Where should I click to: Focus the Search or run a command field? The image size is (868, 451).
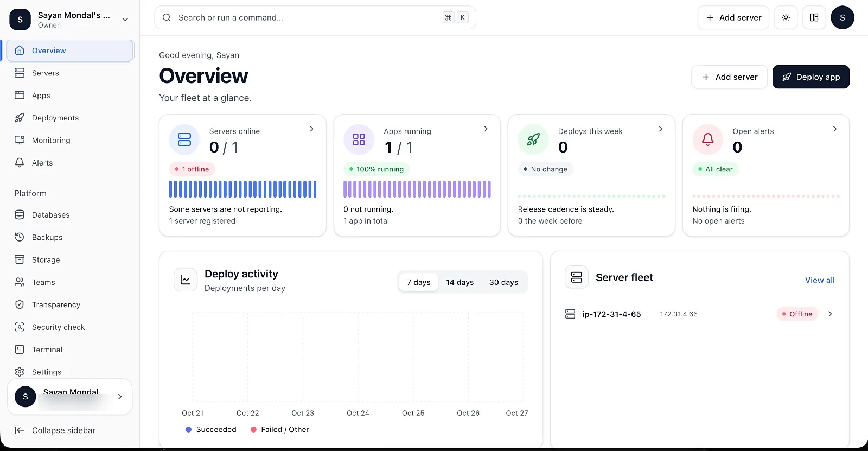[315, 17]
